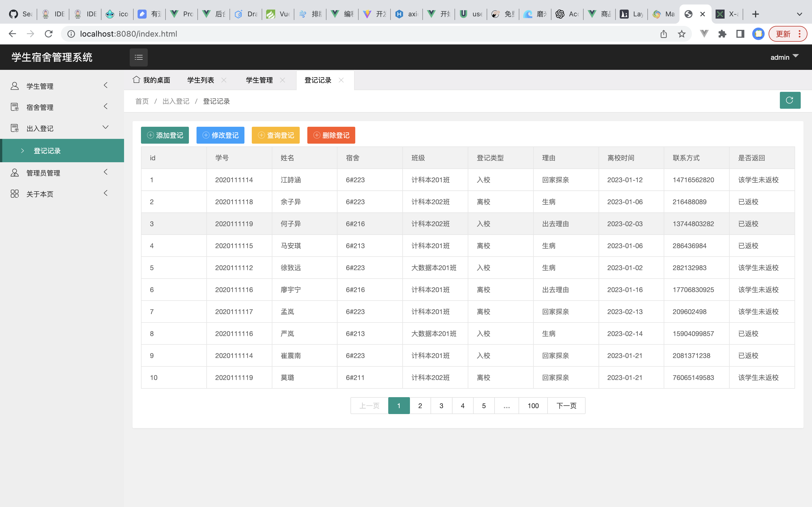Open the browser extensions puzzle icon
The width and height of the screenshot is (812, 507).
pyautogui.click(x=722, y=34)
